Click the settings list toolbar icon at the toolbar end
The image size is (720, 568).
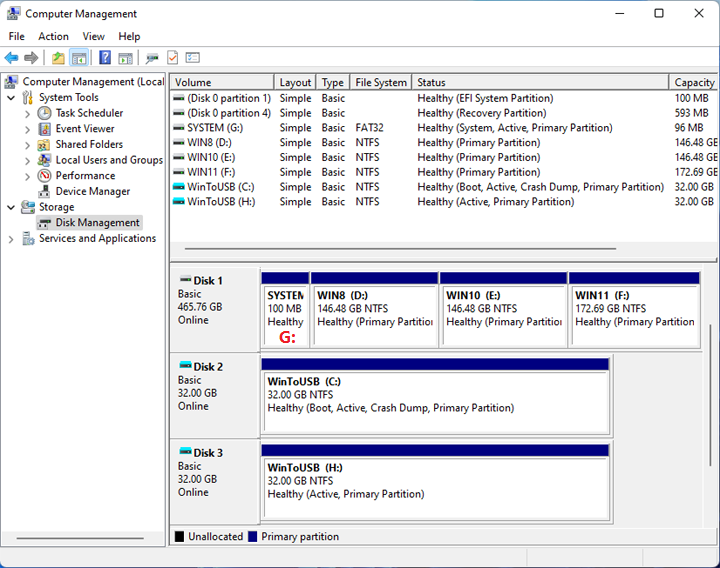coord(192,58)
